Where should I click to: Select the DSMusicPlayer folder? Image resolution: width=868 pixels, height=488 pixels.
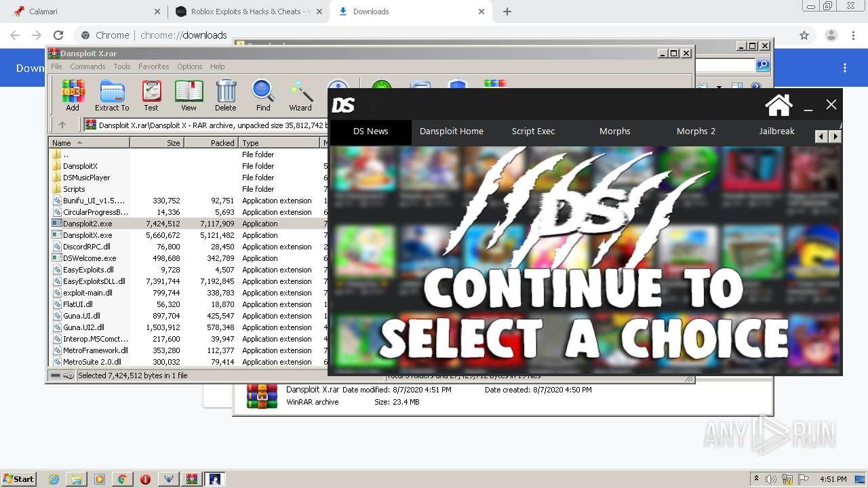188,178
